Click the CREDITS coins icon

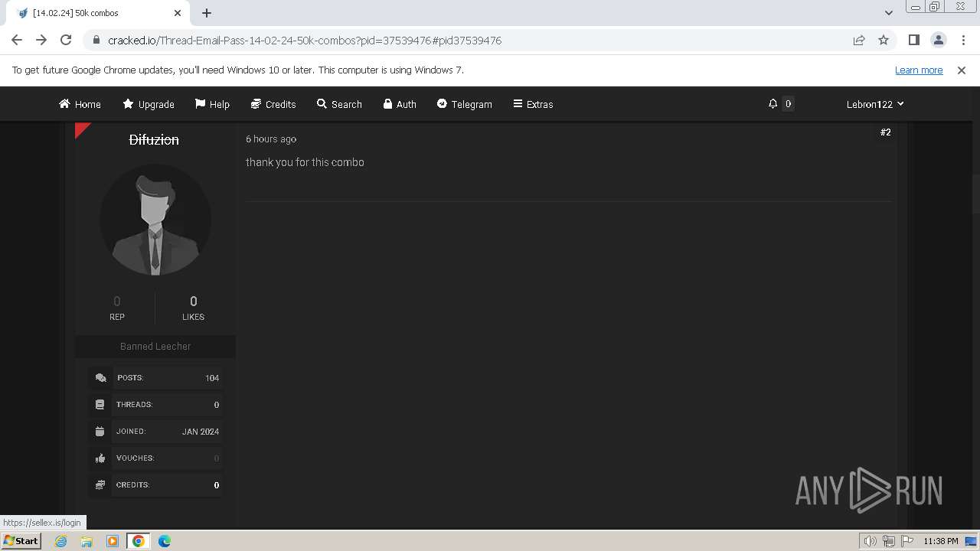tap(100, 485)
